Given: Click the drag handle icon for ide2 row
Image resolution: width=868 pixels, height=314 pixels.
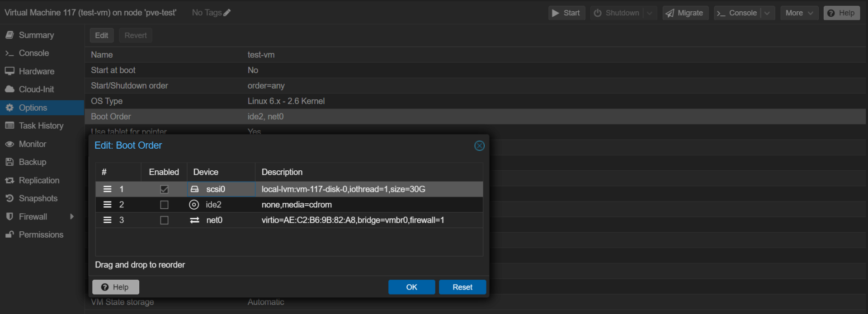Looking at the screenshot, I should [108, 205].
